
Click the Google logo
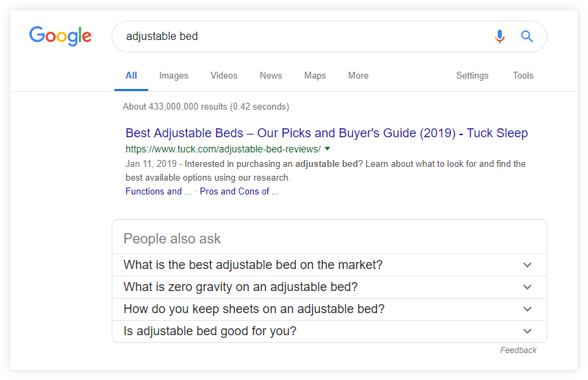pyautogui.click(x=61, y=36)
